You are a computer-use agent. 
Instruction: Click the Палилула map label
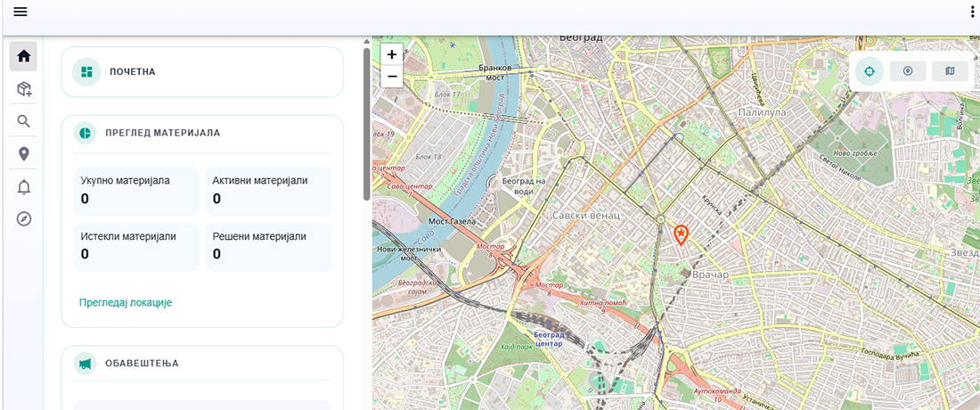pos(762,112)
